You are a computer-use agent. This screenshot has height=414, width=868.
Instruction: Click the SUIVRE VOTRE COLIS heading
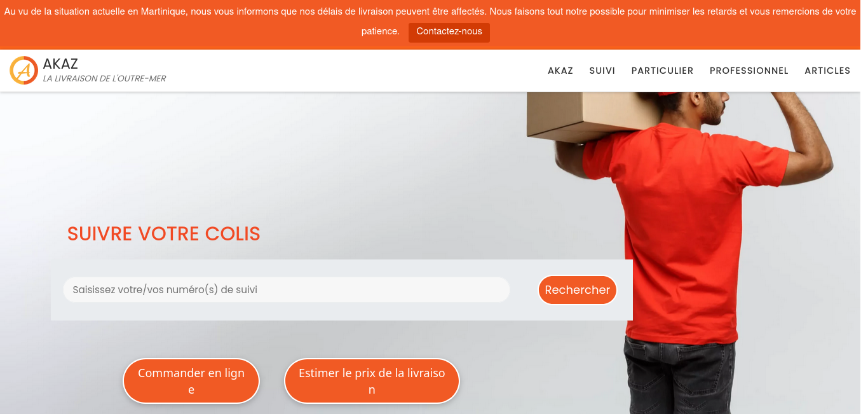164,234
